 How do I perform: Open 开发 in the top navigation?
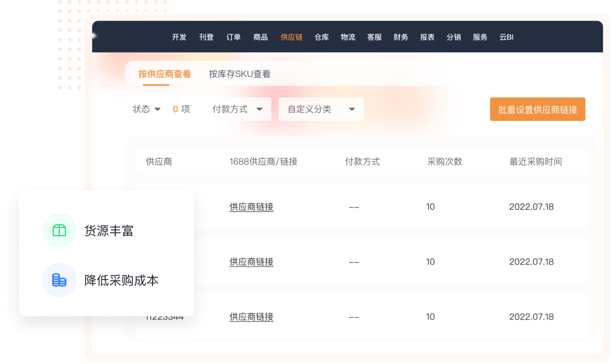tap(179, 37)
